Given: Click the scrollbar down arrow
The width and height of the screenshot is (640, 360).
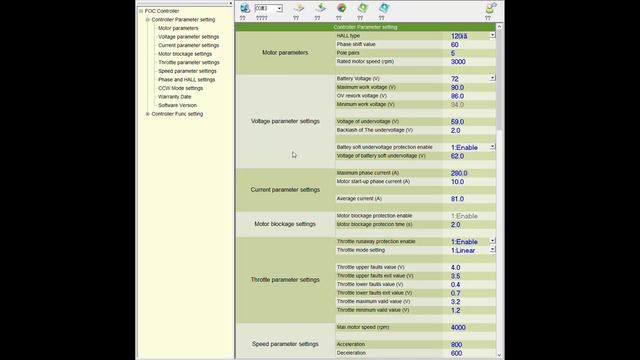Looking at the screenshot, I should [x=499, y=355].
